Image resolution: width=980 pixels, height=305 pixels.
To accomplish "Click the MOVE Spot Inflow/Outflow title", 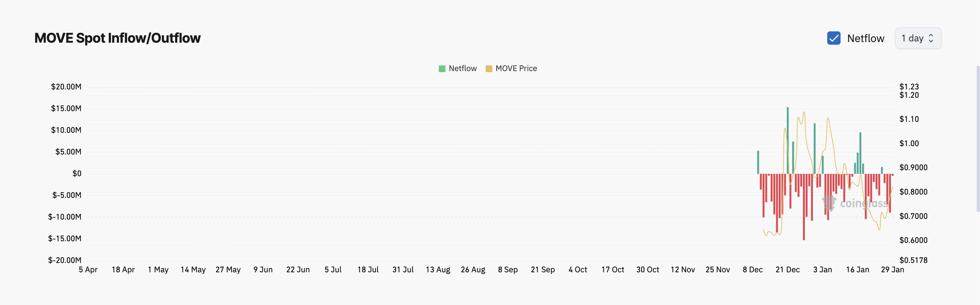I will [x=117, y=38].
